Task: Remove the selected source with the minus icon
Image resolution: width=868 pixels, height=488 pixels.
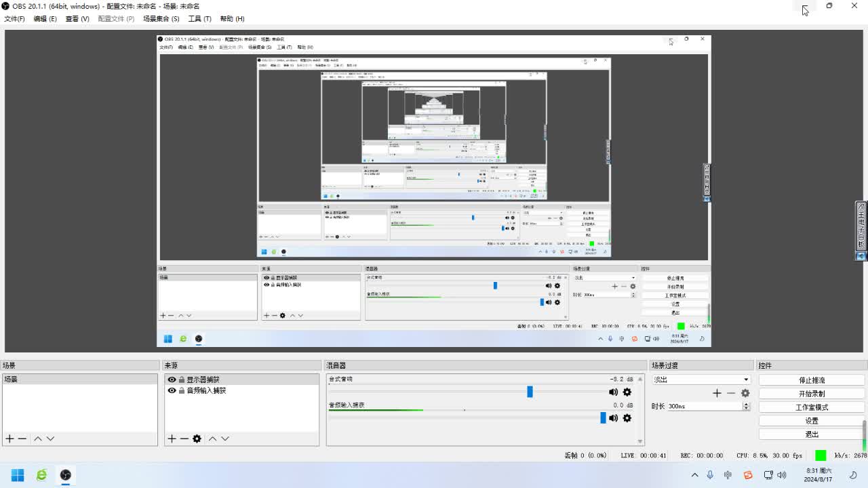Action: (x=184, y=439)
